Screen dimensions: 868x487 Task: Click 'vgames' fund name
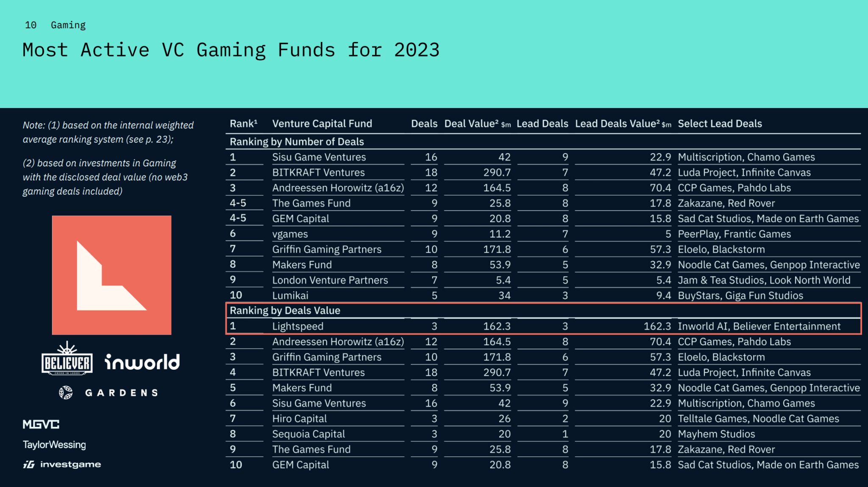pyautogui.click(x=290, y=234)
